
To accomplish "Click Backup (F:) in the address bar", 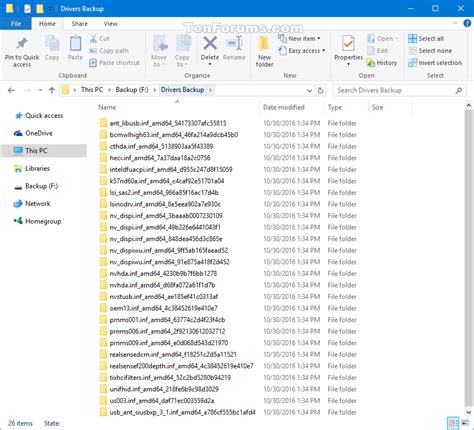I will [x=132, y=90].
